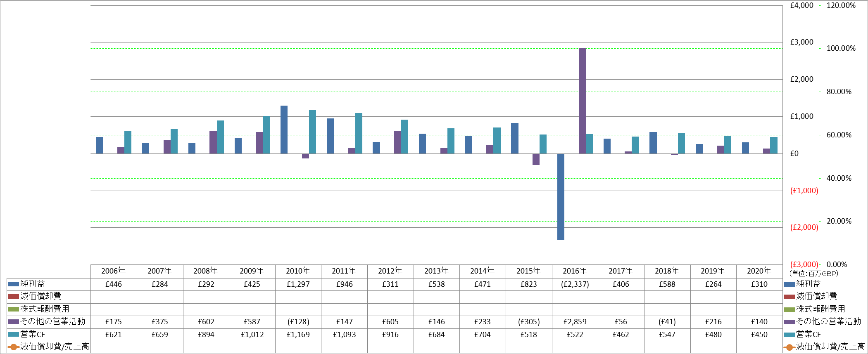Click the green 株式報酬費用 swatch on right legend
The image size is (868, 354).
click(790, 309)
